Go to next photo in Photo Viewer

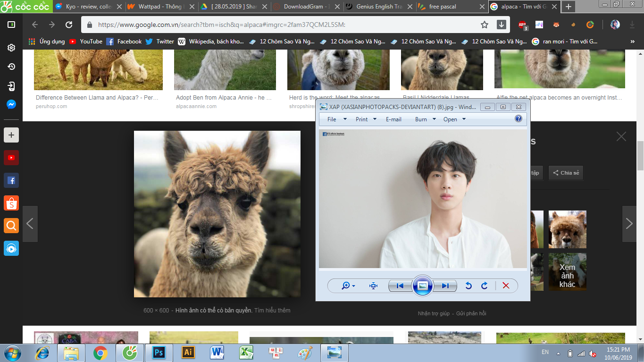tap(445, 286)
